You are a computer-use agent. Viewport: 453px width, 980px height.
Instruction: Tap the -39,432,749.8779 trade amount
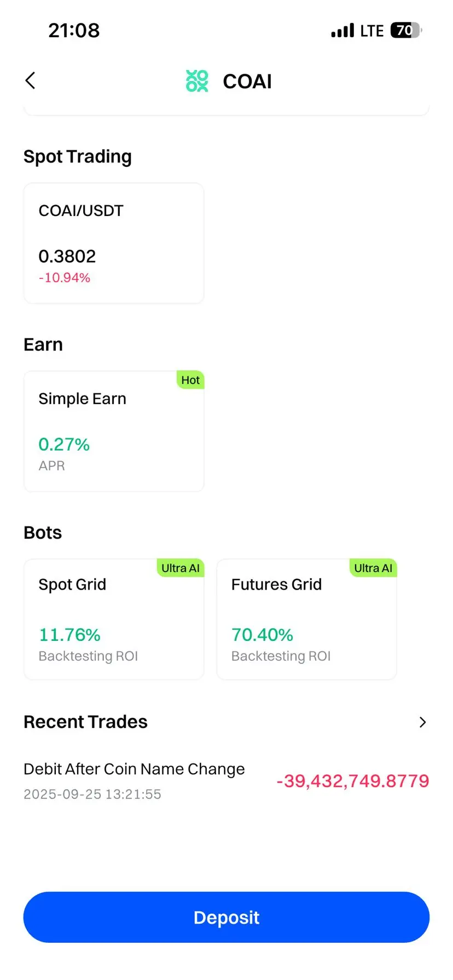353,781
